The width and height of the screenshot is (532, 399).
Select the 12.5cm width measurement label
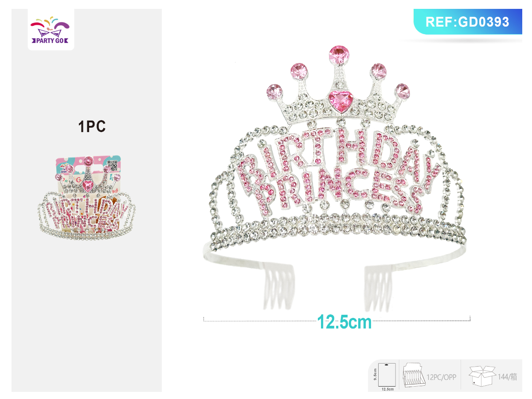[x=344, y=322]
